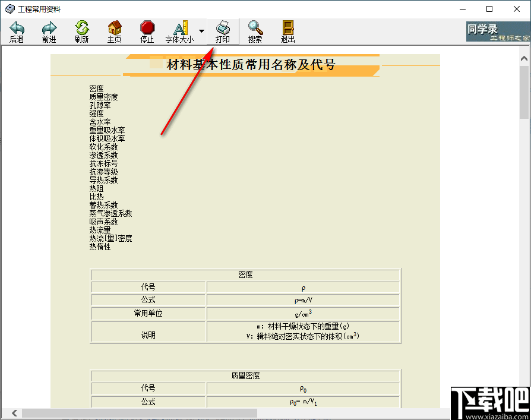This screenshot has width=531, height=420.
Task: Select the 导热系数 list entry
Action: point(103,180)
